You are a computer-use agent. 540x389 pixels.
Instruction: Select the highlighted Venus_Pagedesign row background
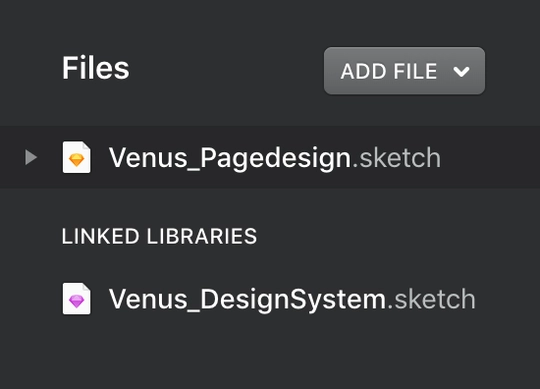pos(270,157)
